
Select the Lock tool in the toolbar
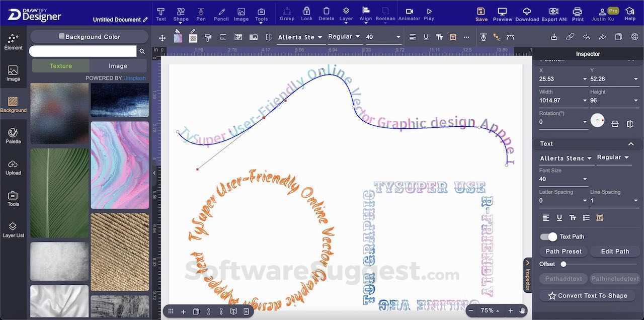(x=306, y=13)
